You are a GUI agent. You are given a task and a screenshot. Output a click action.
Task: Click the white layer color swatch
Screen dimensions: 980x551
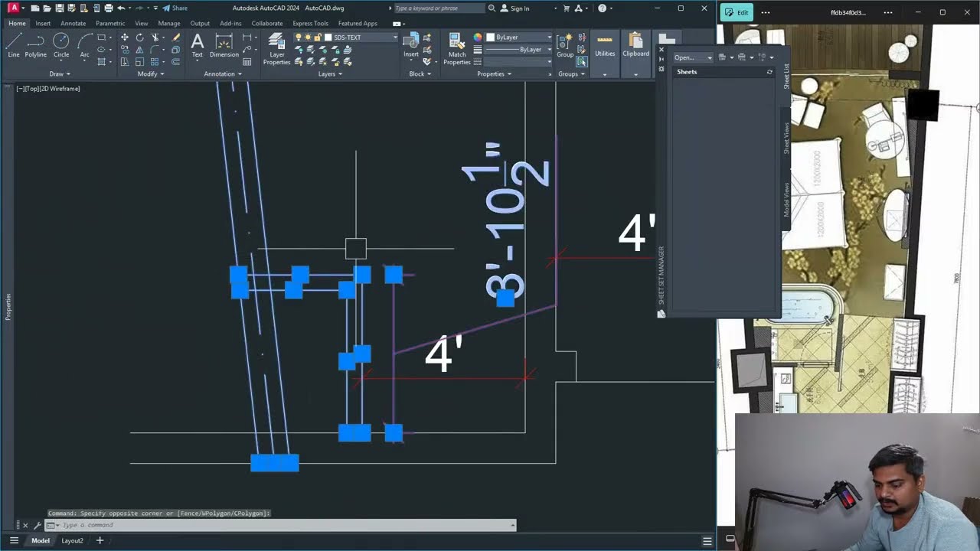click(x=328, y=37)
